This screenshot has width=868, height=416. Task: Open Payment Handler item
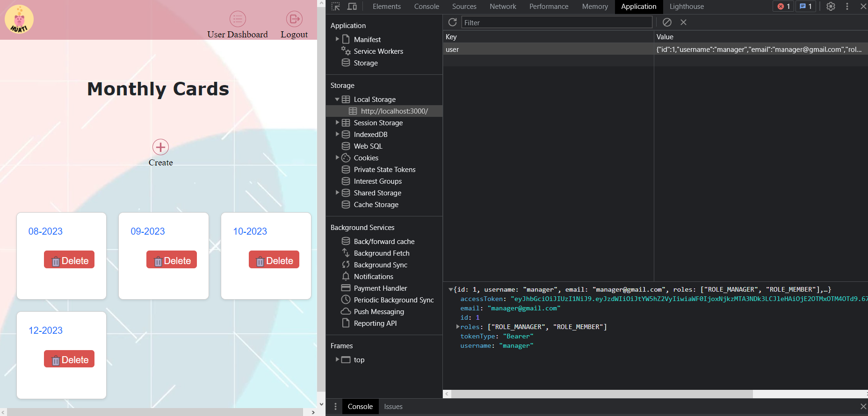click(x=380, y=288)
